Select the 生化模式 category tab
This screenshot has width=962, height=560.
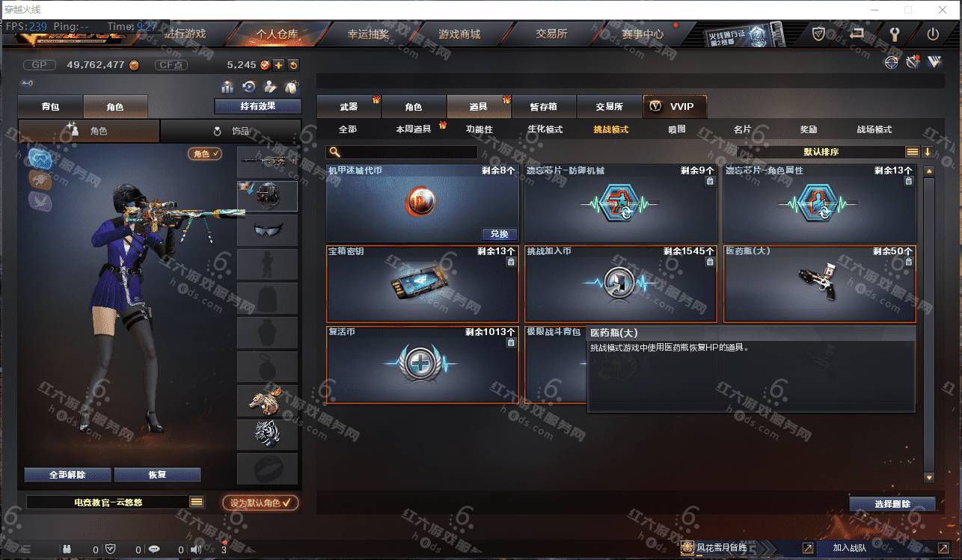click(545, 129)
